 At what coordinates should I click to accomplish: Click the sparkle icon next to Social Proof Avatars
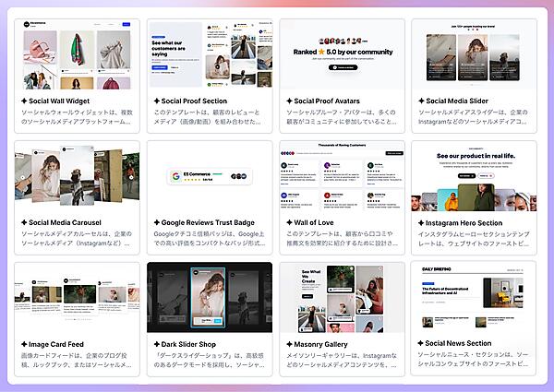[289, 101]
